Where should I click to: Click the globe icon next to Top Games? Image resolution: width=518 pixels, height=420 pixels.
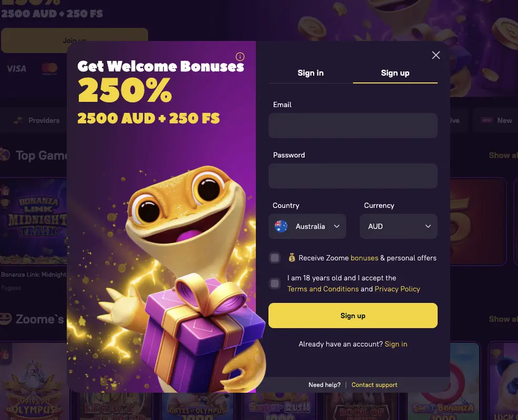5,154
